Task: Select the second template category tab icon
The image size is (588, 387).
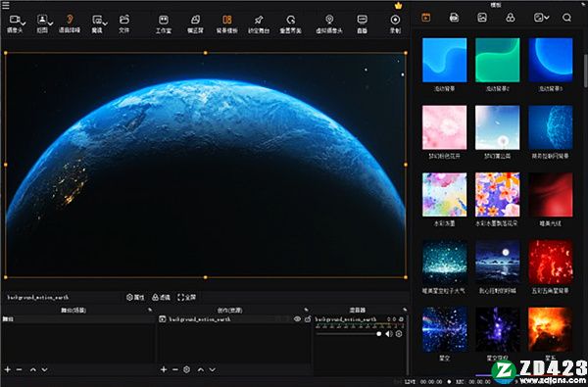Action: (454, 18)
